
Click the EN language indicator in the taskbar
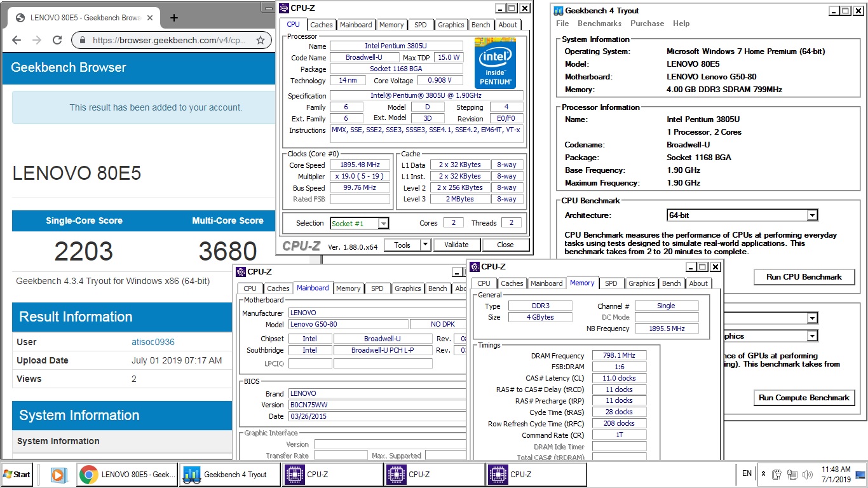point(747,473)
